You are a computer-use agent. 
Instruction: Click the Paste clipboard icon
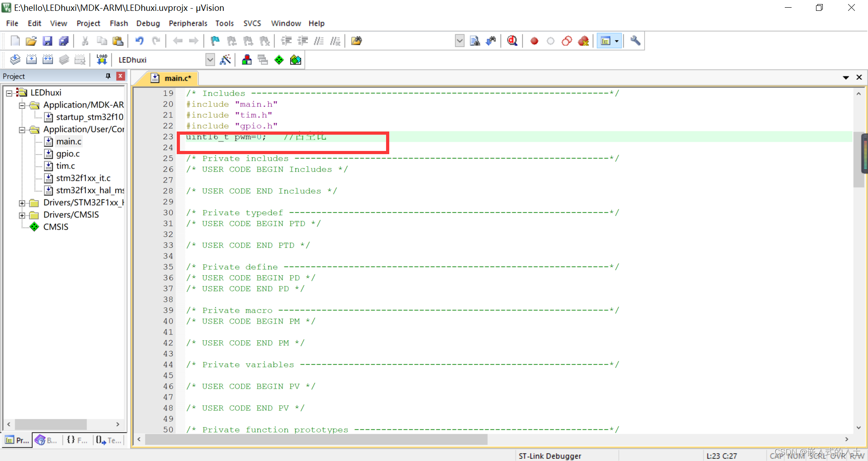118,41
